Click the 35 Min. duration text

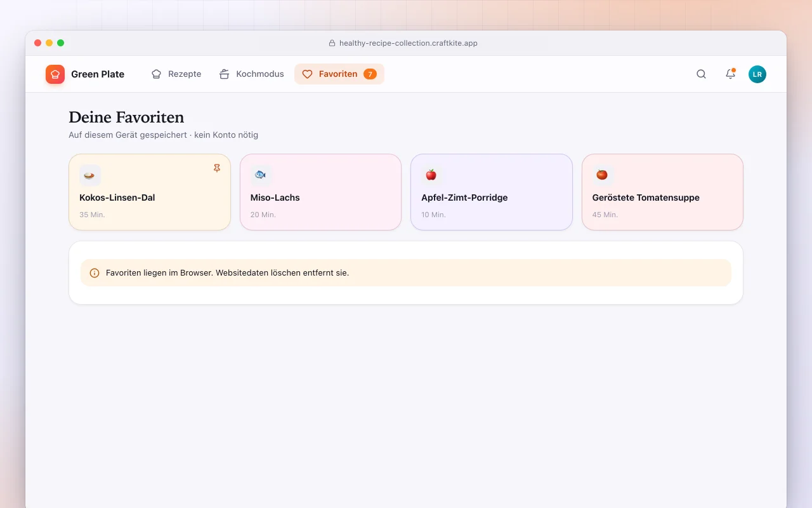92,215
